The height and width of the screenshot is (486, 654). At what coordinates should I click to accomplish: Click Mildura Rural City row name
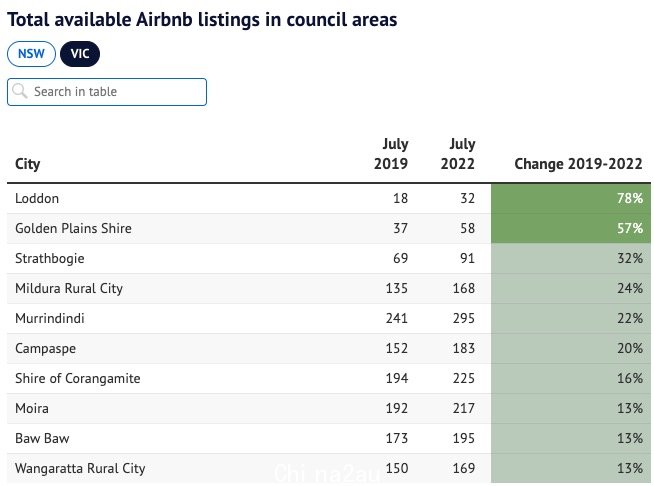69,288
